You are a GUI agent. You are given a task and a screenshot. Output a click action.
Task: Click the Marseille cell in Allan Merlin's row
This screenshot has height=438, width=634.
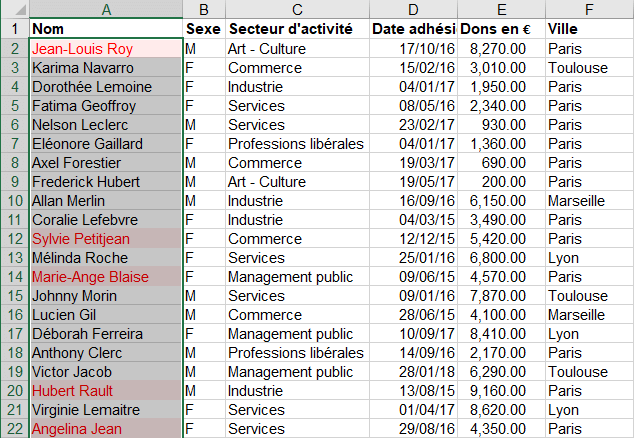pos(589,201)
